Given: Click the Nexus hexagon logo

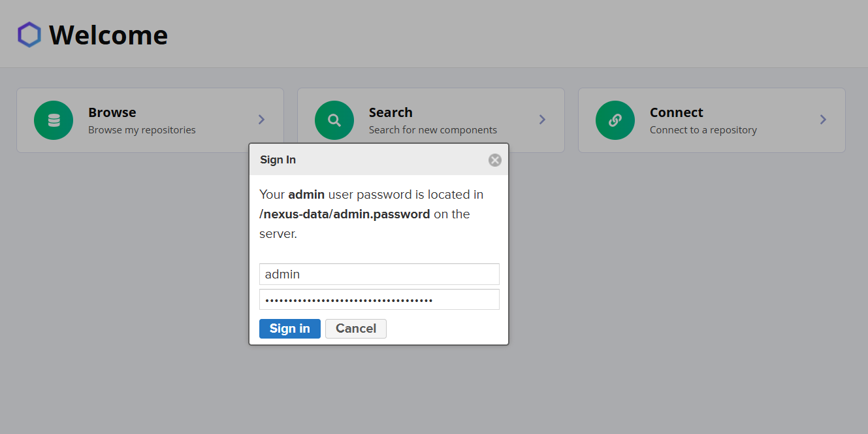Looking at the screenshot, I should [x=29, y=35].
